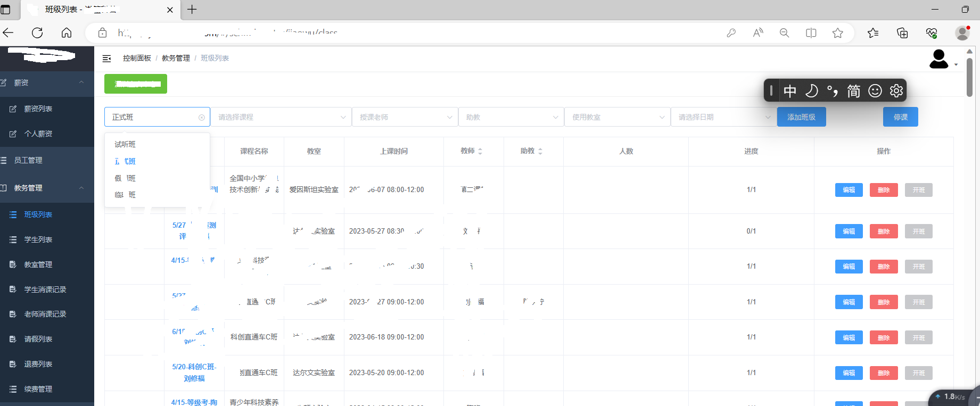Go back in browser history
This screenshot has width=980, height=406.
pyautogui.click(x=8, y=33)
